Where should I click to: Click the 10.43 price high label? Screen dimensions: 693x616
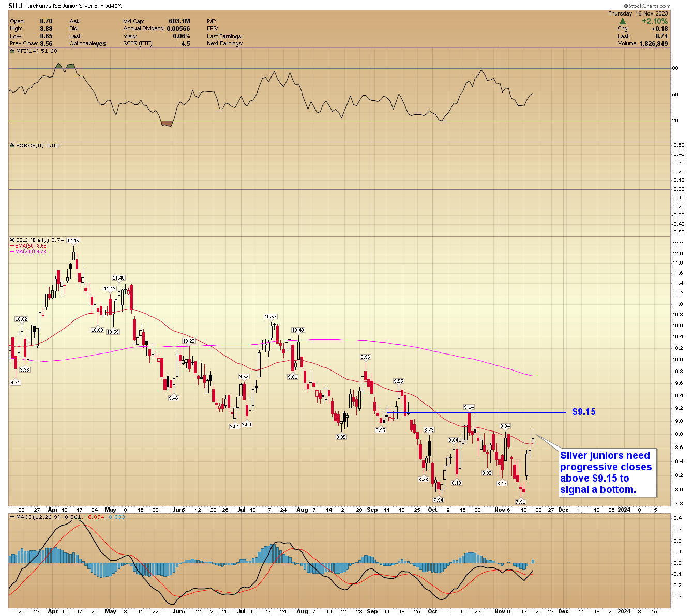pos(298,330)
